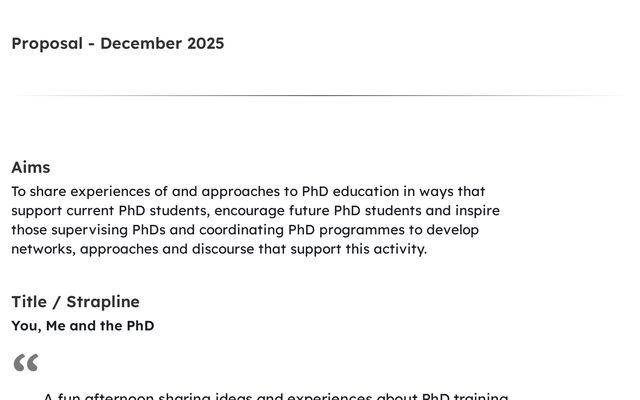
Task: Click the word 'encourage' in the Aims paragraph
Action: coord(277,210)
